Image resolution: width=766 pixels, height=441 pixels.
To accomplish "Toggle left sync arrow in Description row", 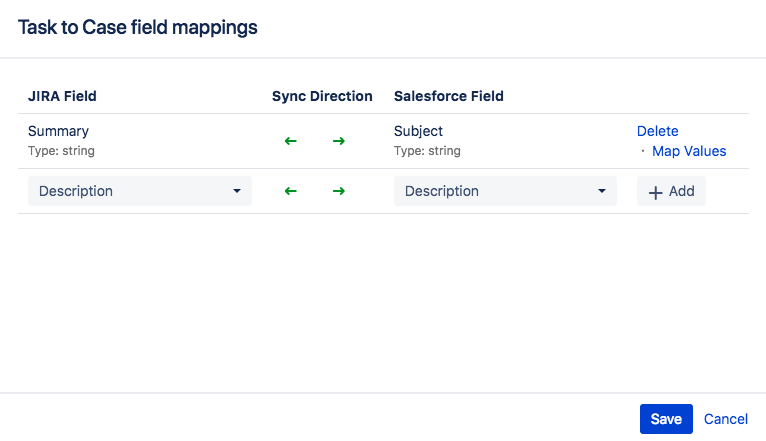I will (291, 191).
